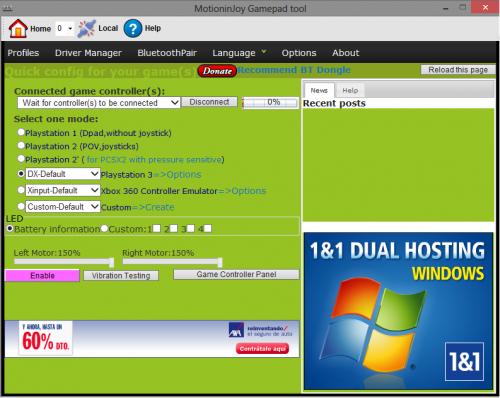Switch to the Help tab in side panel
Viewport: 500px width, 398px height.
(350, 90)
